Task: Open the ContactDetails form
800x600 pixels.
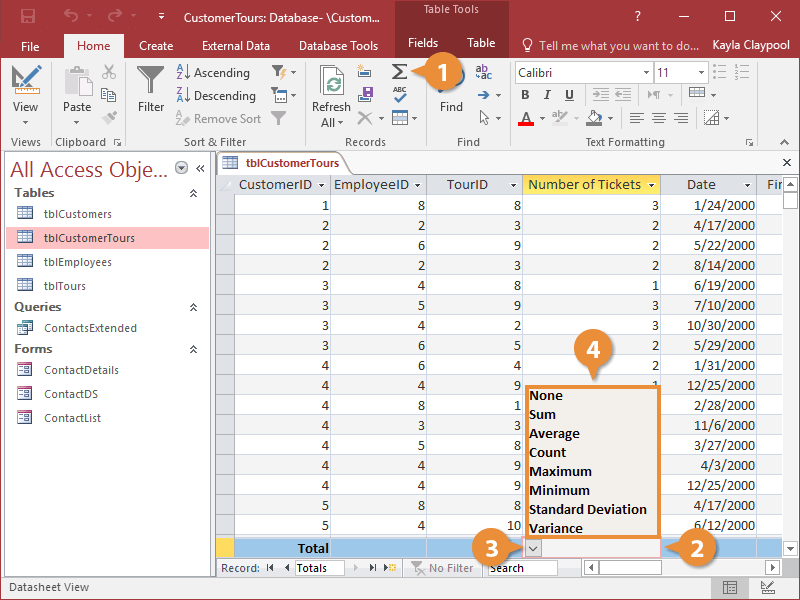Action: [x=81, y=370]
